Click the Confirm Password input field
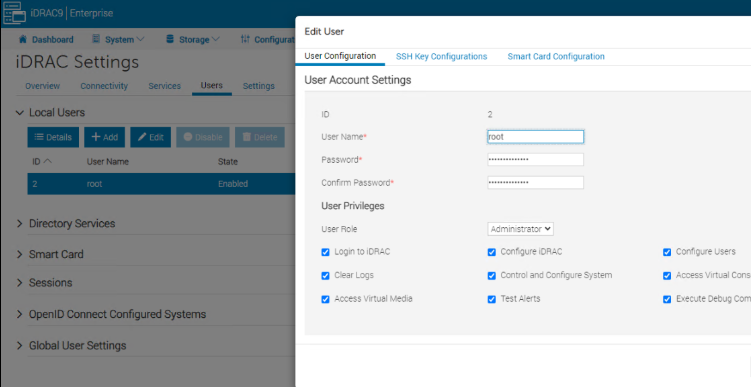Screen dimensions: 751x387 point(535,182)
